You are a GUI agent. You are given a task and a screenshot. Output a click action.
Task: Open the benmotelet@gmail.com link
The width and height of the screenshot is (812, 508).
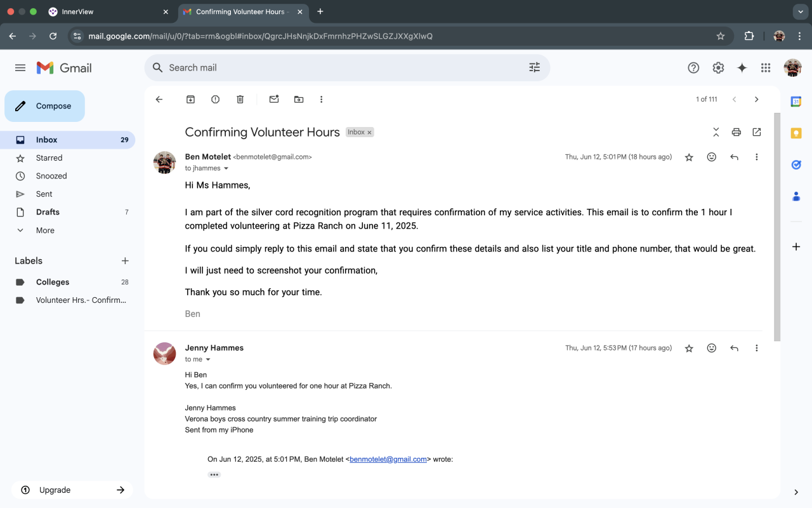pos(388,459)
